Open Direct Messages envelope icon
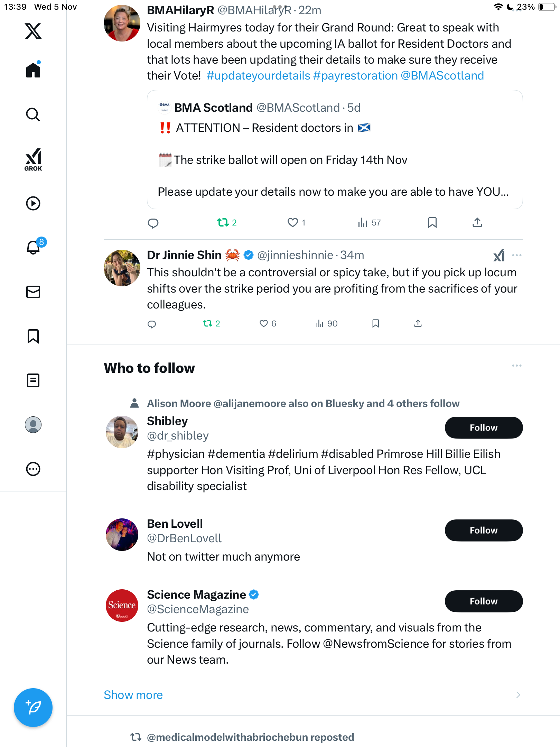 tap(33, 292)
